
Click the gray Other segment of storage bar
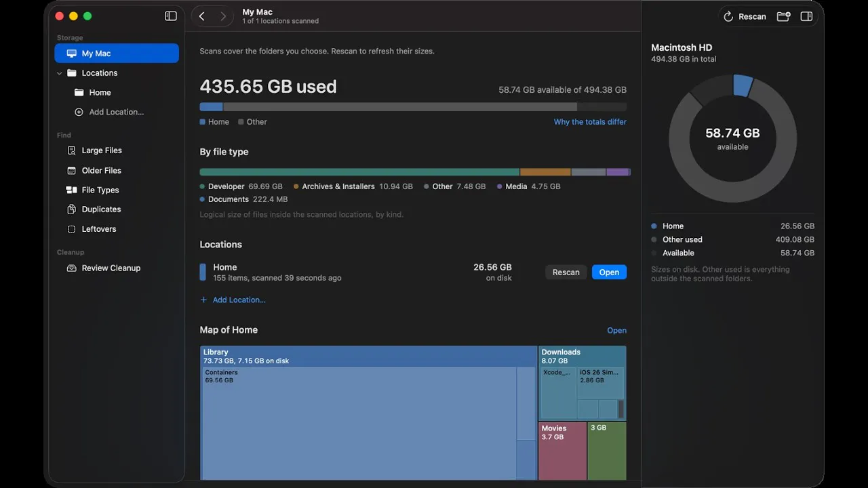tap(400, 107)
